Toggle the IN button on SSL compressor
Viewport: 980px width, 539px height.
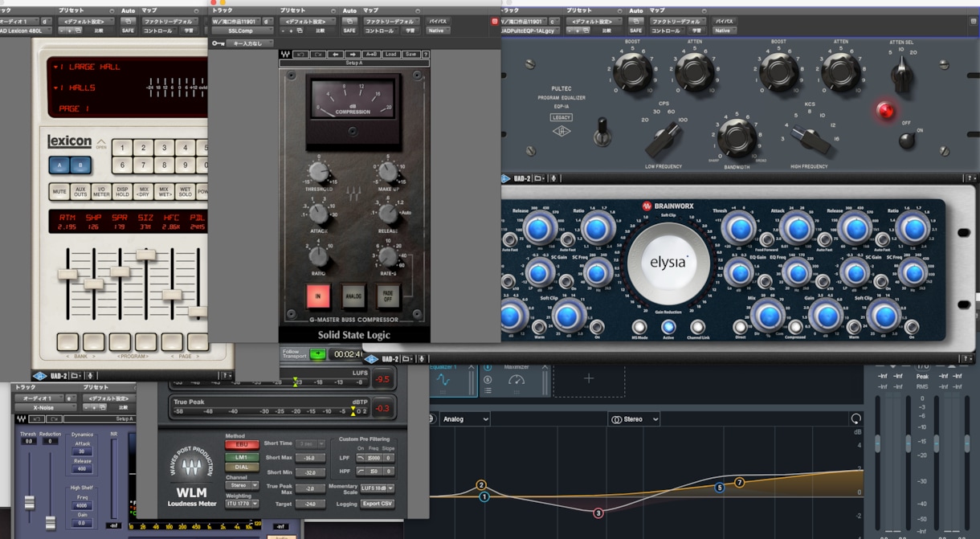coord(318,296)
